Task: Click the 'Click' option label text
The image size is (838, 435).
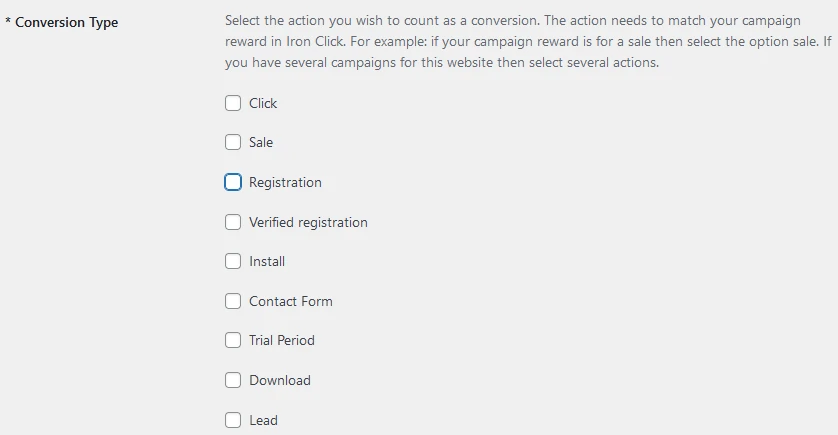Action: (263, 103)
